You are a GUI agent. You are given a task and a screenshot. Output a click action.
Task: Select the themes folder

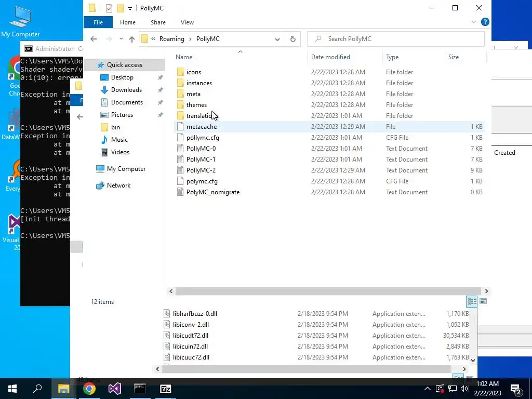(196, 104)
